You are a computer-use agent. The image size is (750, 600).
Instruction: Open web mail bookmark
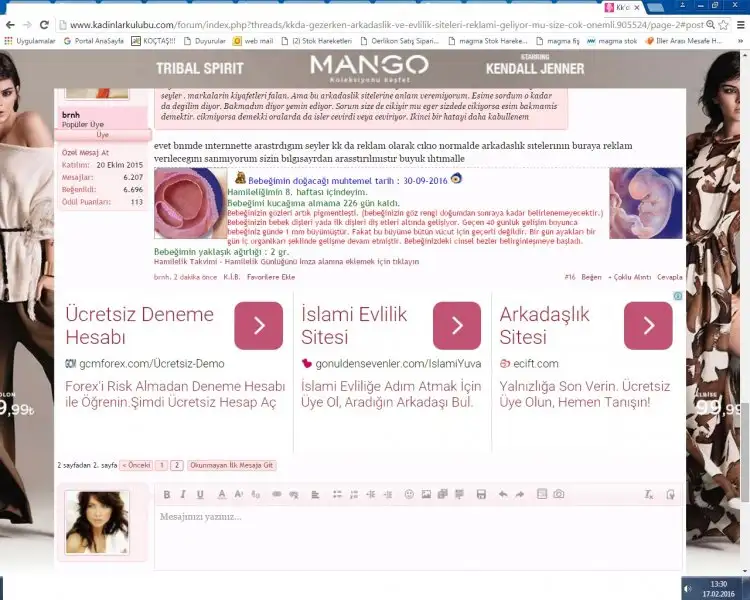click(253, 41)
